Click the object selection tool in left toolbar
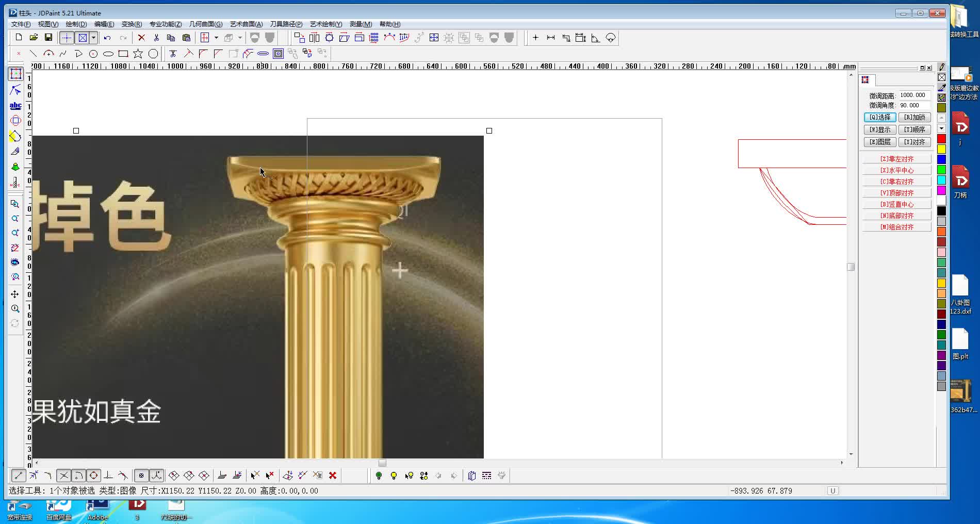Screen dimensions: 980x524 point(15,74)
